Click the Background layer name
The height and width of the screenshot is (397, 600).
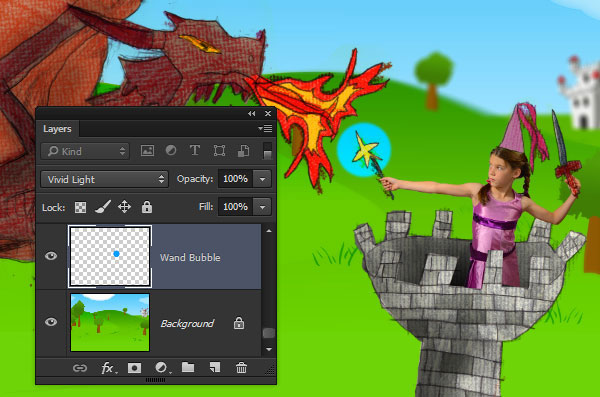[187, 324]
